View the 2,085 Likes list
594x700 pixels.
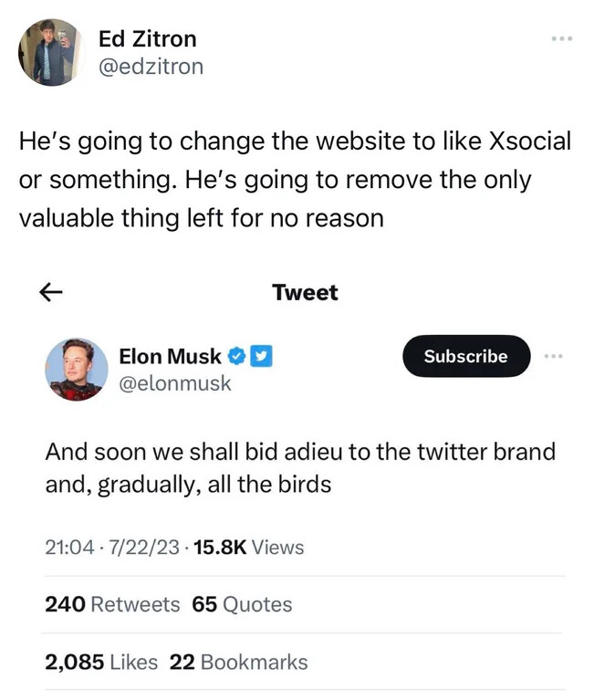click(x=101, y=662)
